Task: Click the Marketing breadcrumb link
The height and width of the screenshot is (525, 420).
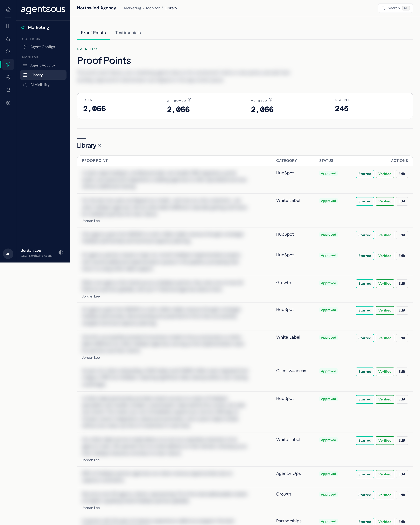Action: coord(132,8)
